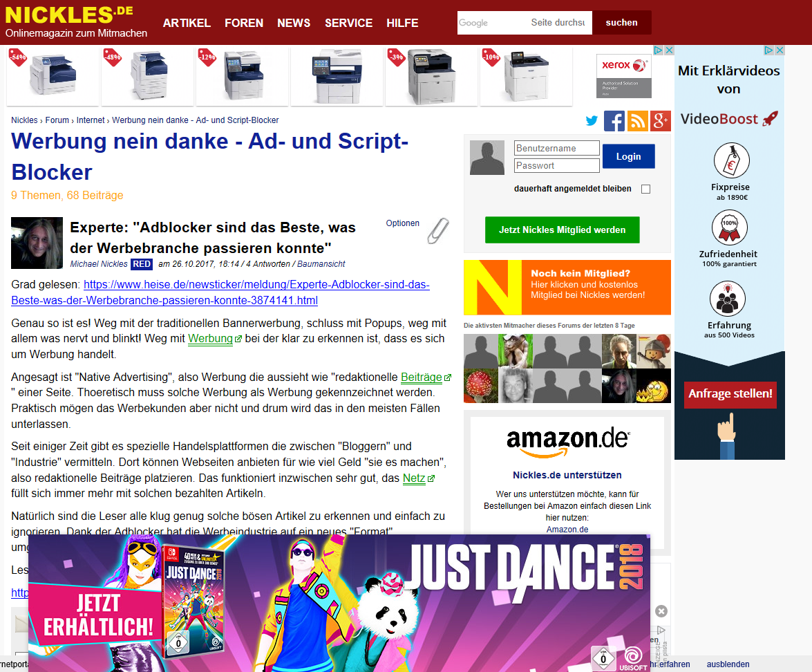Close the Xerox banner ad X icon
Viewport: 812px width, 672px height.
tap(669, 50)
